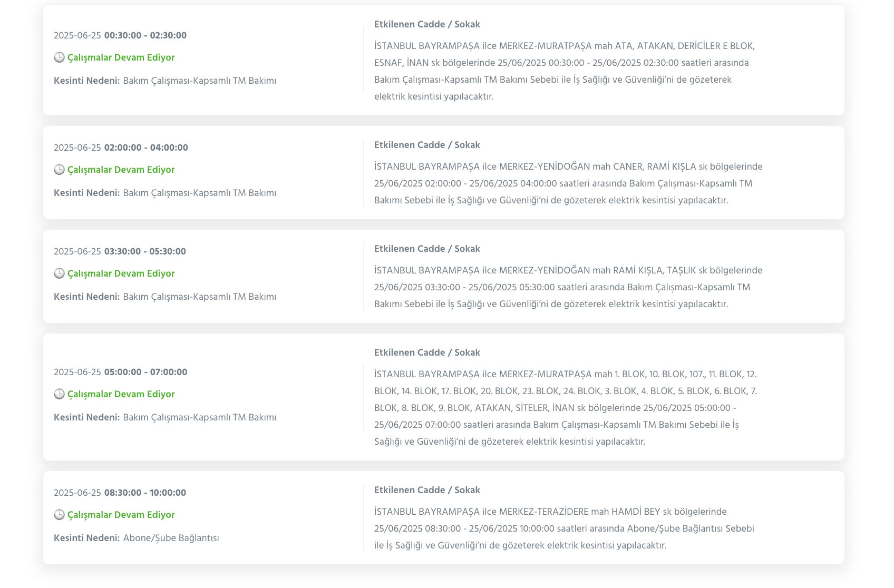Click the ATA, ATAKAN, DERİCİLER E BLOK description
The width and height of the screenshot is (894, 588).
tap(564, 71)
